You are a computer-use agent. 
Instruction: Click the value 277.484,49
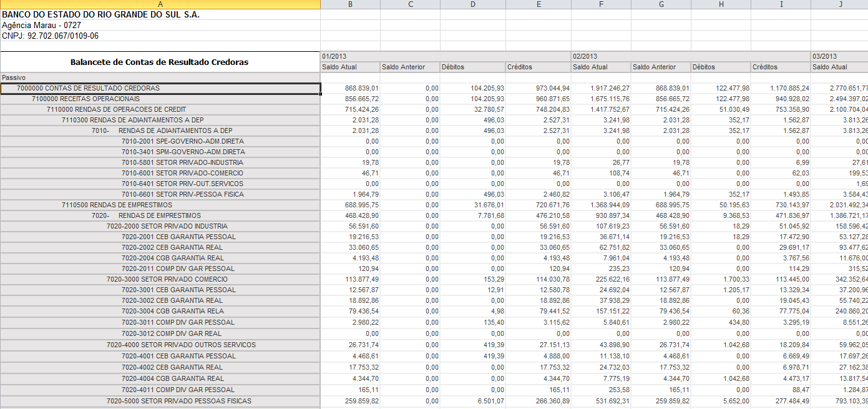tap(791, 401)
